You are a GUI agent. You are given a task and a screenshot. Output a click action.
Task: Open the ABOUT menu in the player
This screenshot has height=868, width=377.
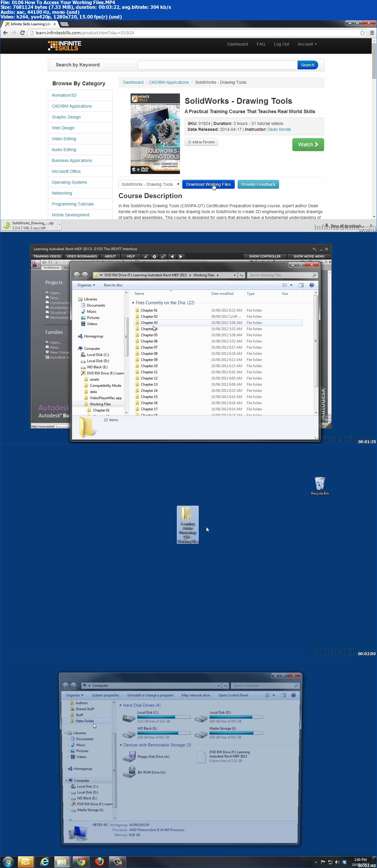(x=110, y=256)
